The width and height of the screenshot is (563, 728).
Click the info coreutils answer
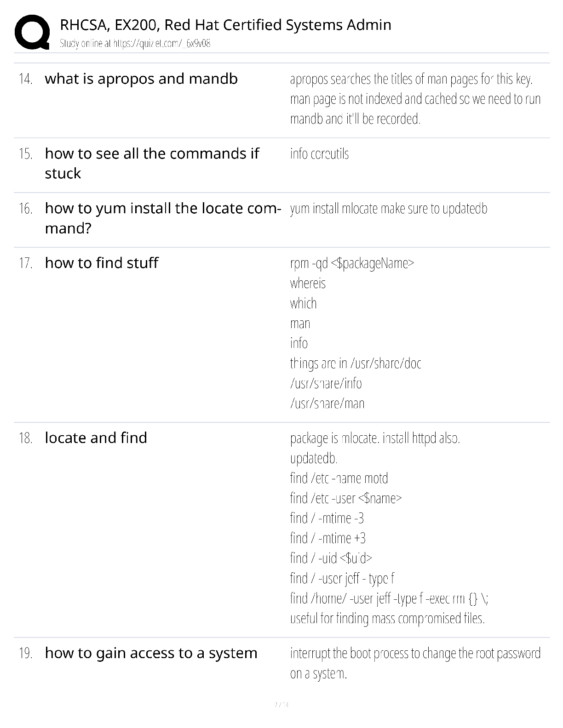tap(319, 154)
